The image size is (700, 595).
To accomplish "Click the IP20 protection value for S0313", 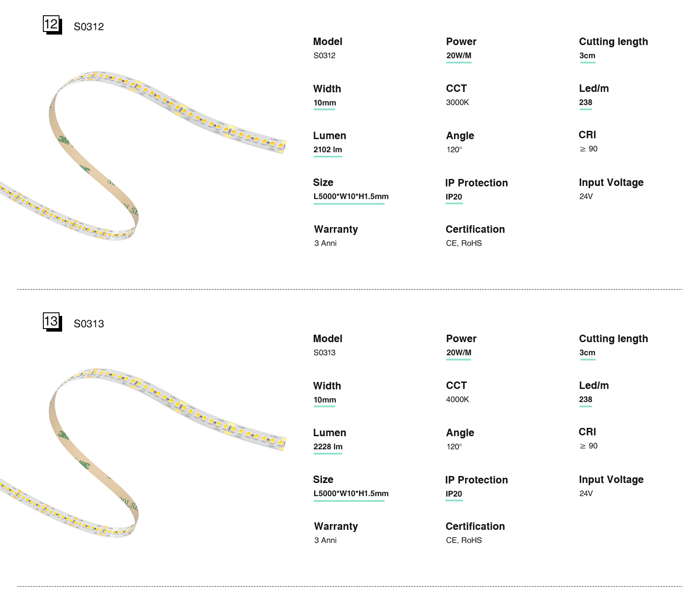I will (454, 494).
